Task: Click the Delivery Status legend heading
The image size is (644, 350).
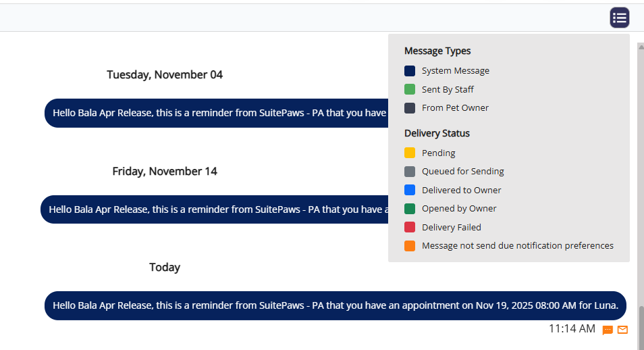Action: (x=437, y=133)
